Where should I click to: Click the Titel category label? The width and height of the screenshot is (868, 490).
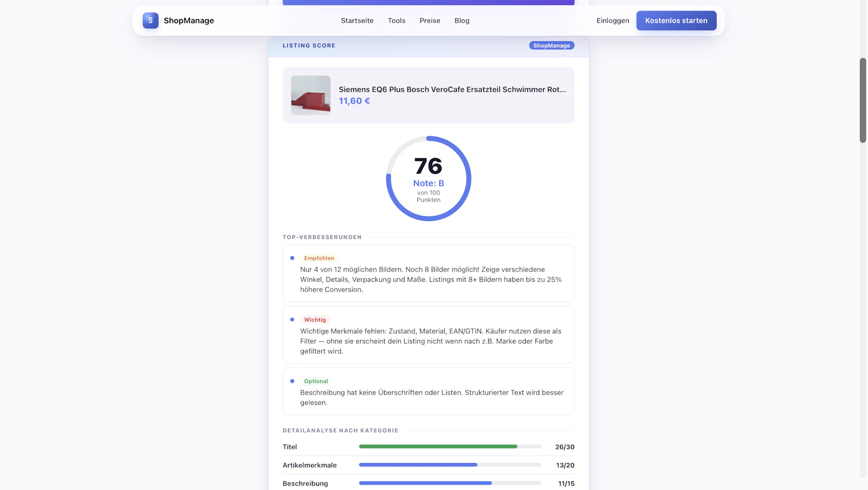(290, 447)
